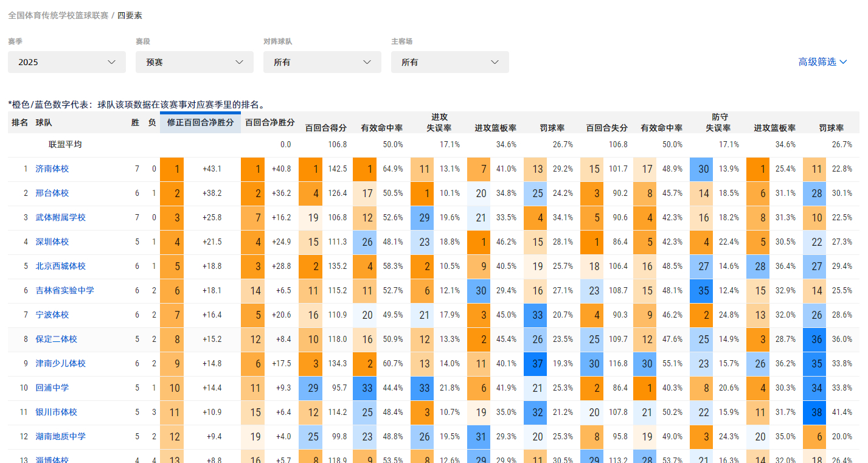This screenshot has height=463, width=868.
Task: Open 深圳体校 team page
Action: (x=52, y=242)
